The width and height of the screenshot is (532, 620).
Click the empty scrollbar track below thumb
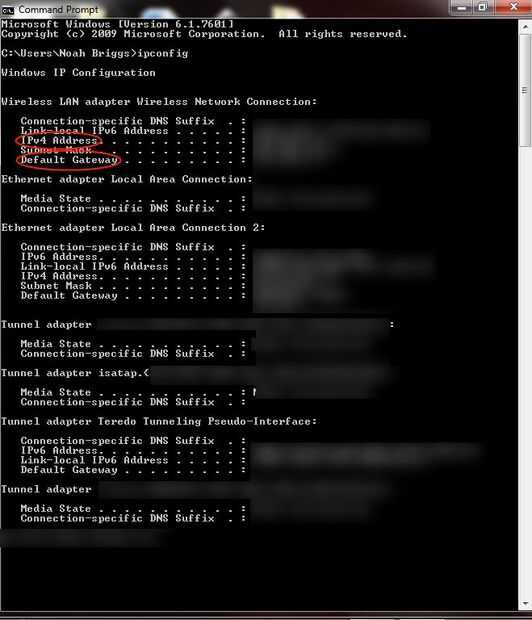pos(525,372)
